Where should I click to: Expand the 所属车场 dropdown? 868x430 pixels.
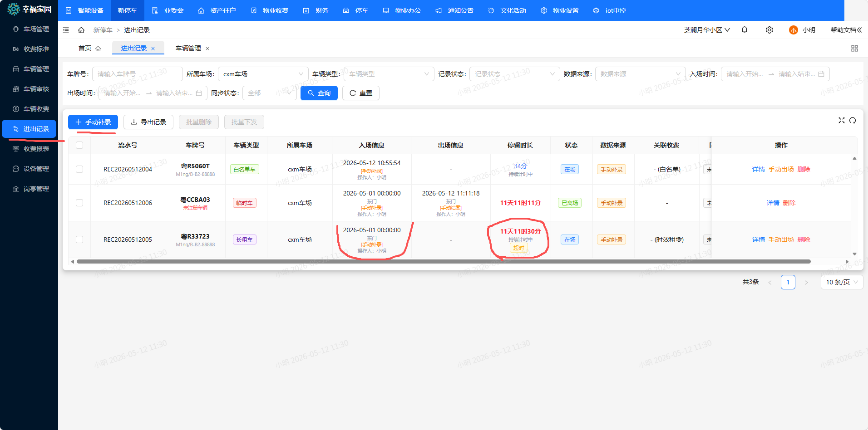pos(263,74)
